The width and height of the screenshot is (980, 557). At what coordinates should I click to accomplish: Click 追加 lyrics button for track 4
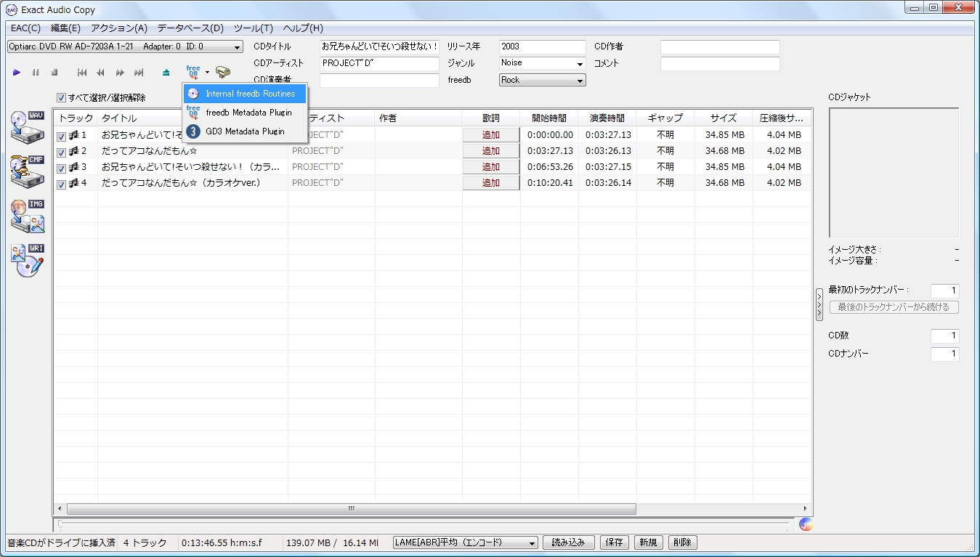coord(491,183)
